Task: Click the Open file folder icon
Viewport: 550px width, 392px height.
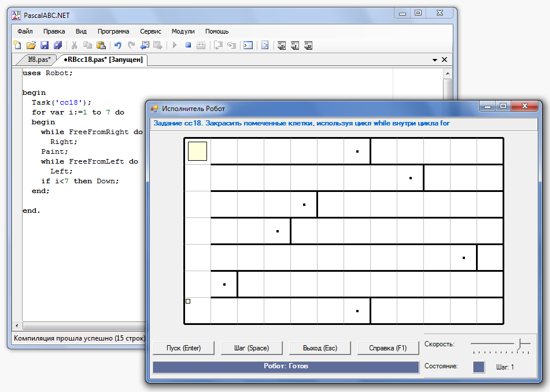Action: (x=31, y=45)
